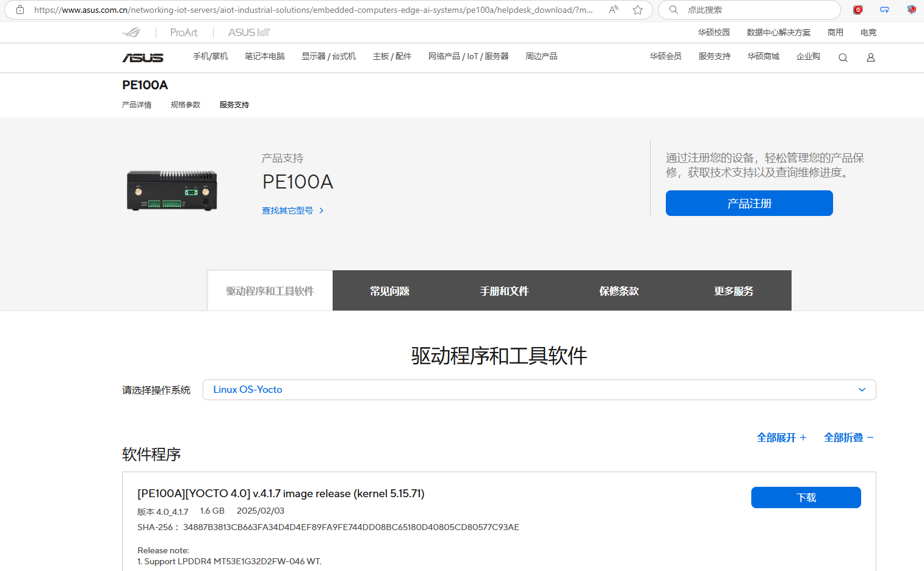Select the 驱动程序和工具软件 tab
Image resolution: width=924 pixels, height=571 pixels.
pyautogui.click(x=270, y=291)
